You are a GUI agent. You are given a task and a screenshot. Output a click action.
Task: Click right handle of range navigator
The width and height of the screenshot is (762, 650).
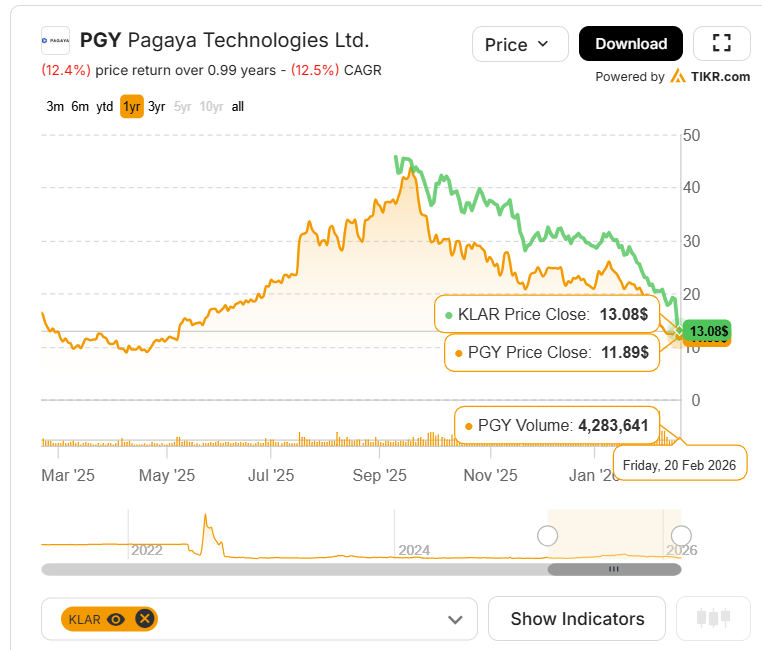(681, 536)
